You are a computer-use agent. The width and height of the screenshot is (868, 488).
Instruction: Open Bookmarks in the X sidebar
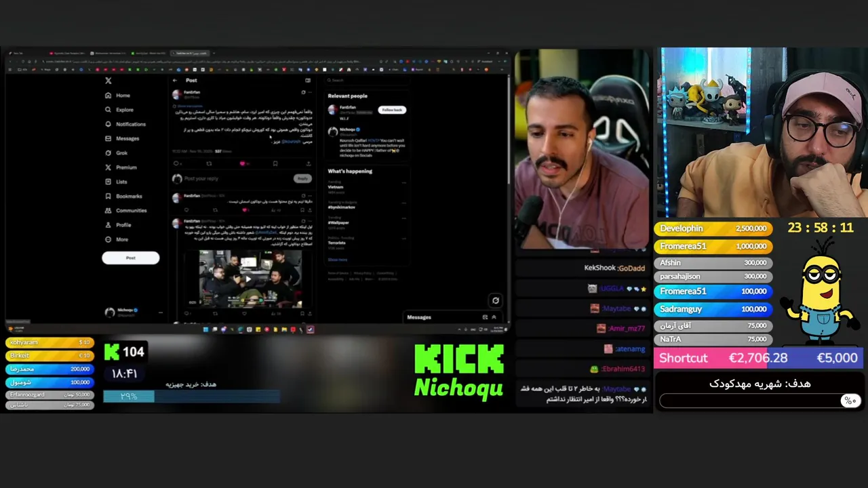pos(123,196)
